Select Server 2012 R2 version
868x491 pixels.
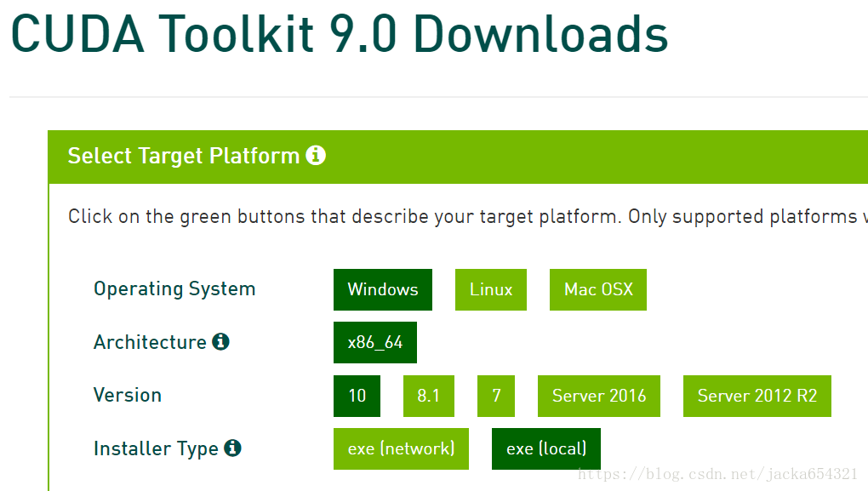point(757,396)
